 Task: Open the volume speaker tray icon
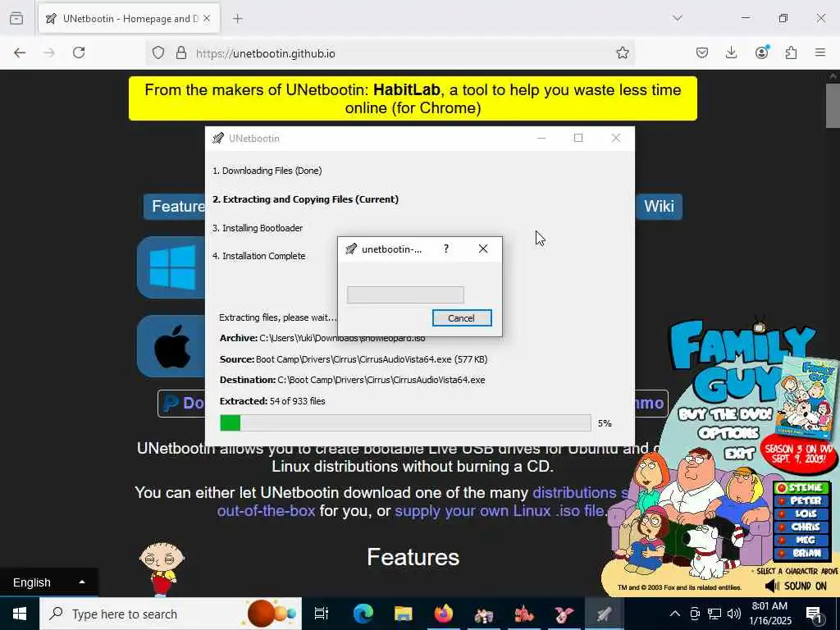pos(734,614)
